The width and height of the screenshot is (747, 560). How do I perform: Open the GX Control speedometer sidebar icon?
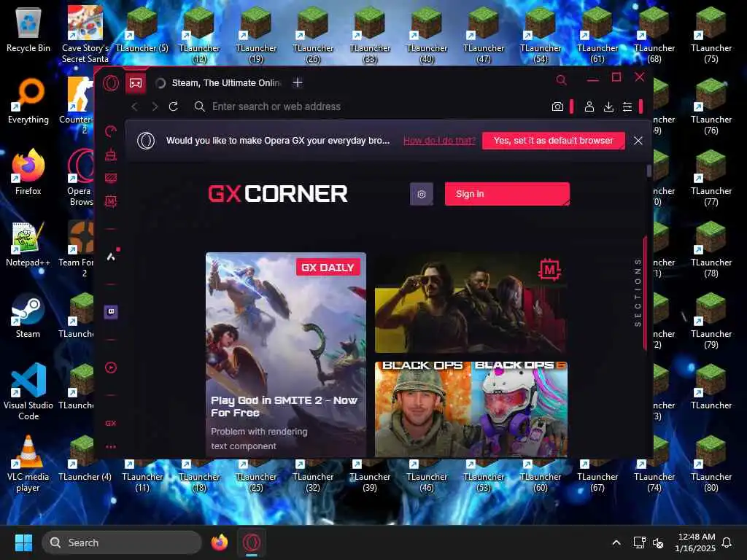tap(111, 131)
